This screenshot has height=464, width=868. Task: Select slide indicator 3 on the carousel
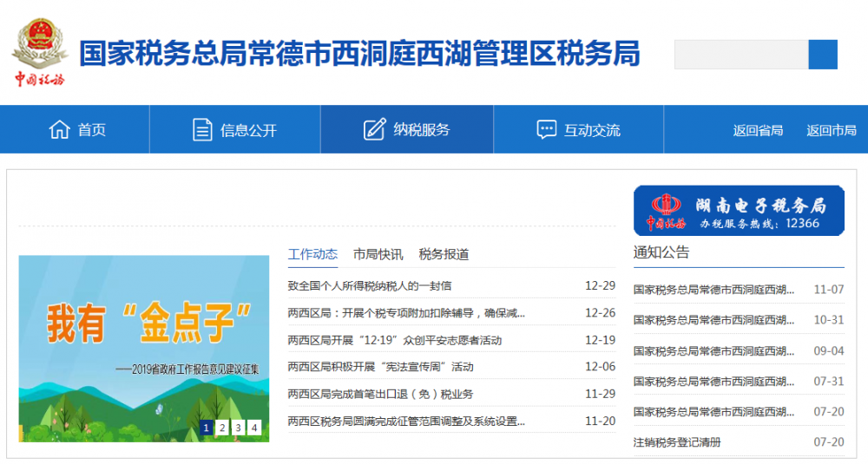tap(238, 428)
